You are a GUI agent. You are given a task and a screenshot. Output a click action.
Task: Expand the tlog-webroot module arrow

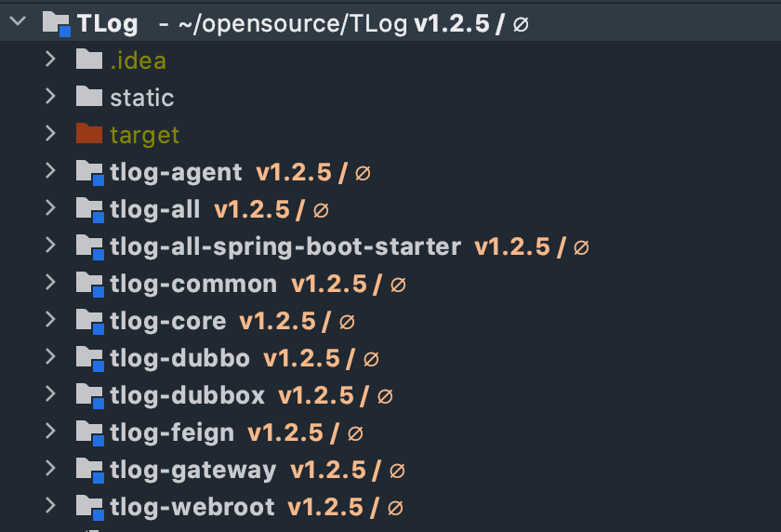click(x=51, y=507)
